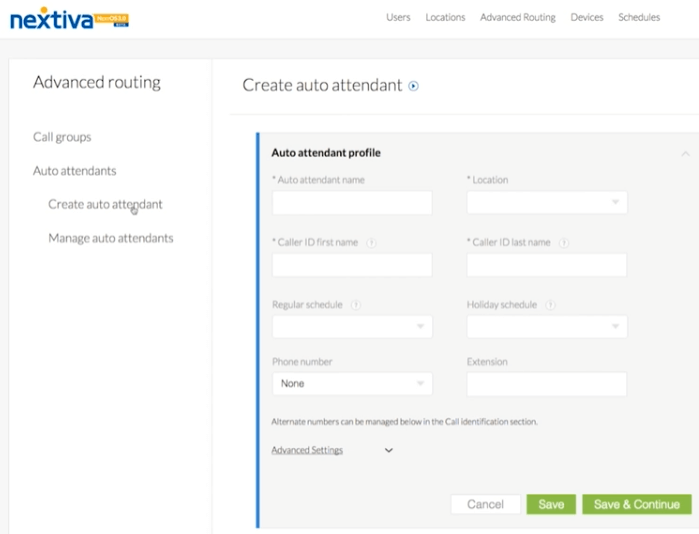This screenshot has height=534, width=699.
Task: Open the Location dropdown
Action: pyautogui.click(x=547, y=202)
